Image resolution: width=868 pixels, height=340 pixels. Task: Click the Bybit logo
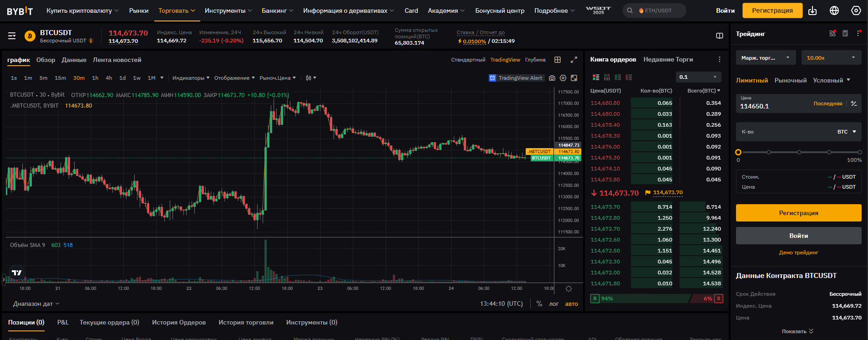point(20,11)
